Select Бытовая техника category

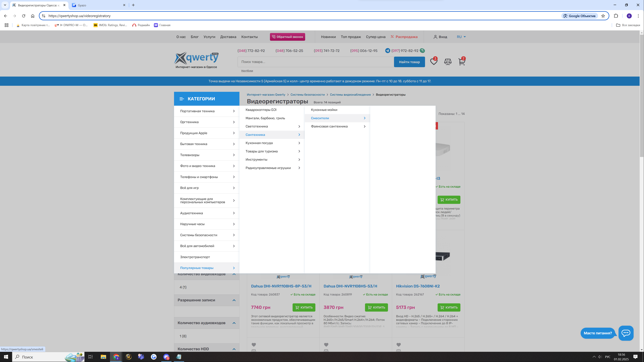[x=194, y=144]
